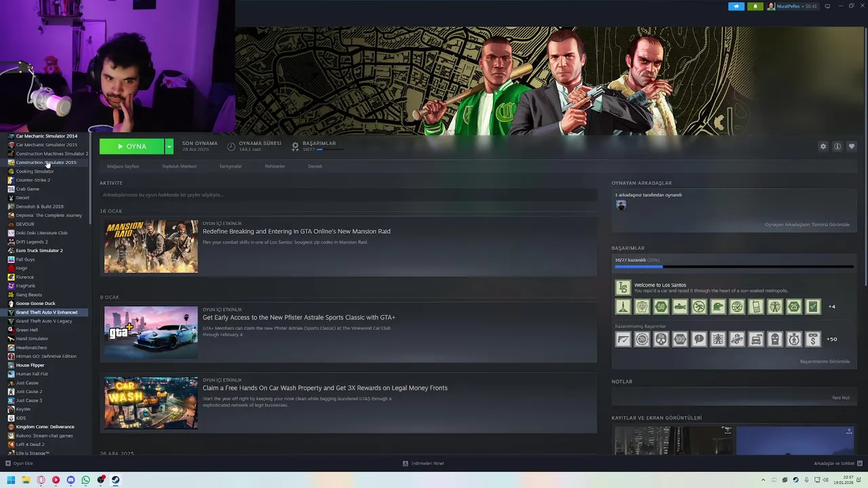Image resolution: width=868 pixels, height=488 pixels.
Task: Open Windows Start menu
Action: [11, 480]
